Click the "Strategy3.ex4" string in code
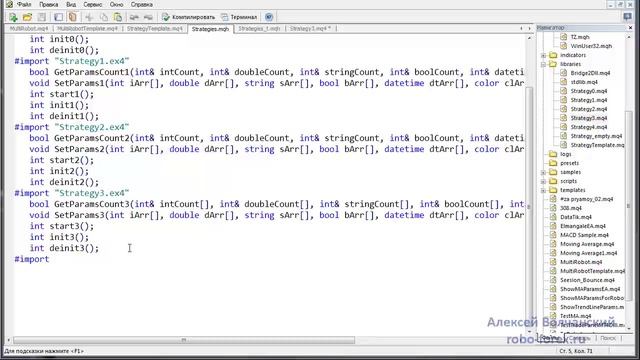The image size is (640, 360). [x=92, y=193]
